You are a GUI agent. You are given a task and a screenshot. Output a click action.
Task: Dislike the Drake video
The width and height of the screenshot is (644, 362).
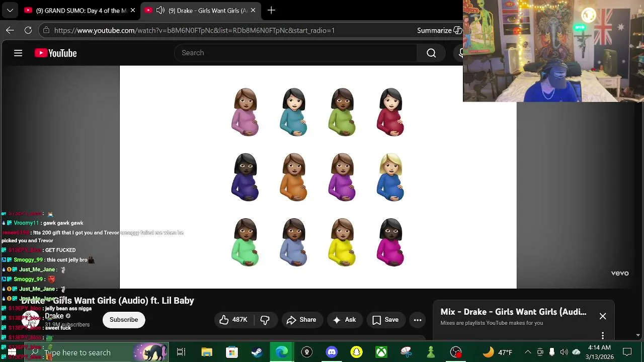265,320
